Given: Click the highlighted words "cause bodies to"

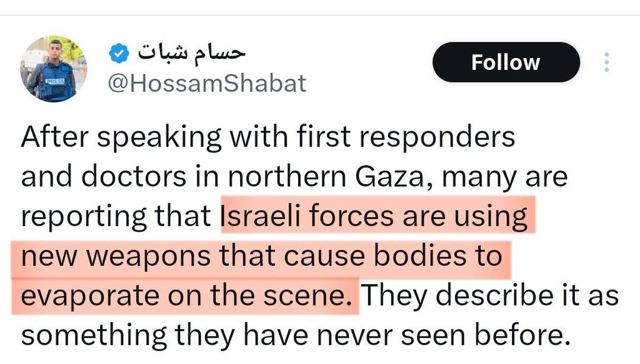Looking at the screenshot, I should pyautogui.click(x=402, y=256).
